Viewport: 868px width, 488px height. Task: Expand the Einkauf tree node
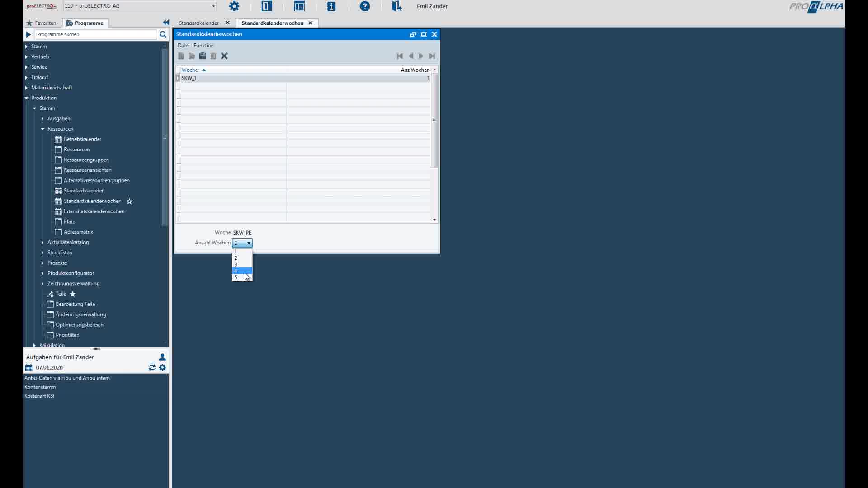(x=26, y=77)
